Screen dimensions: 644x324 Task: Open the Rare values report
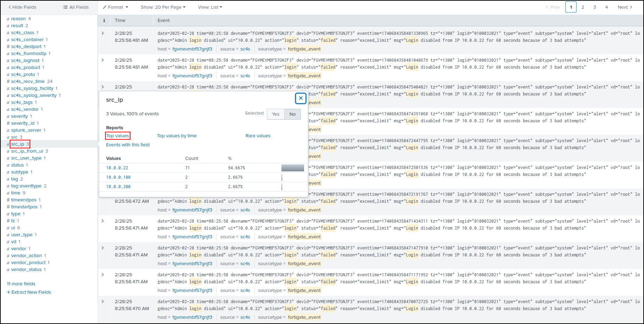[258, 136]
